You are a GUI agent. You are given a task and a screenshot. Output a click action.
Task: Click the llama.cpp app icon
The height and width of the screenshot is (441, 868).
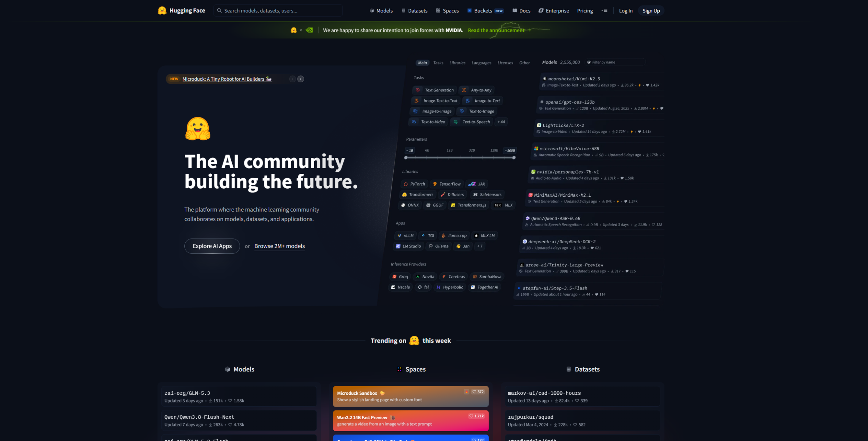point(444,236)
